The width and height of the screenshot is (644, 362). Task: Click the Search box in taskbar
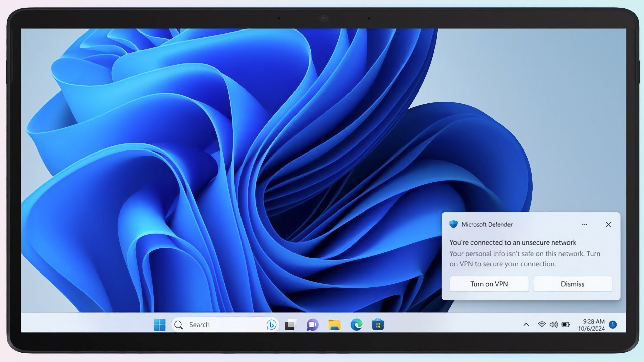[x=225, y=325]
